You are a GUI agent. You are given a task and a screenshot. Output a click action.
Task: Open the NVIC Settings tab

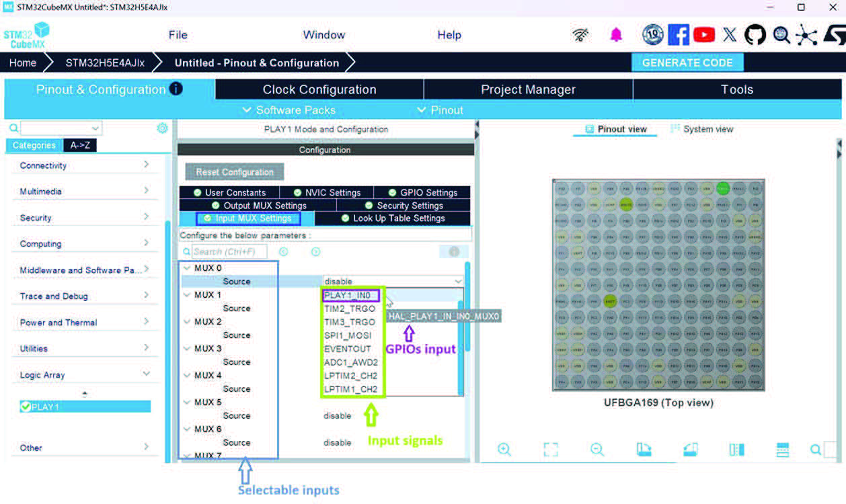[327, 192]
